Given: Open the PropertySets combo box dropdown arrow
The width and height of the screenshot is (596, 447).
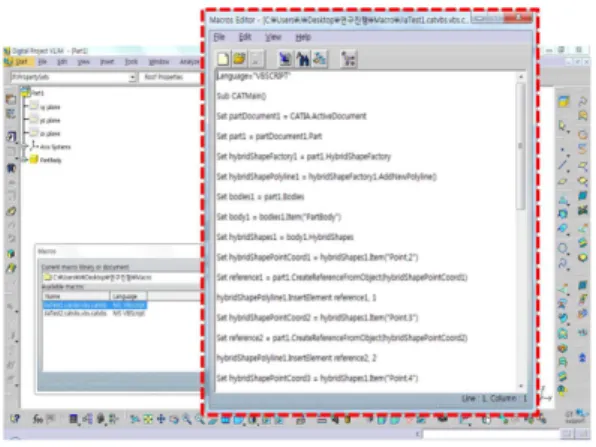Looking at the screenshot, I should pos(132,77).
